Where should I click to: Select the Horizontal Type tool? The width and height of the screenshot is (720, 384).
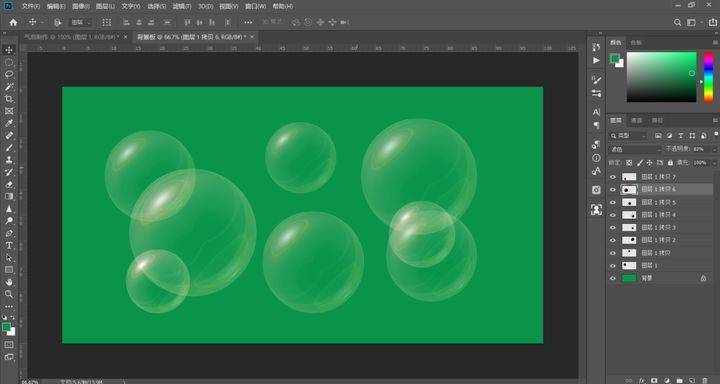click(x=9, y=246)
